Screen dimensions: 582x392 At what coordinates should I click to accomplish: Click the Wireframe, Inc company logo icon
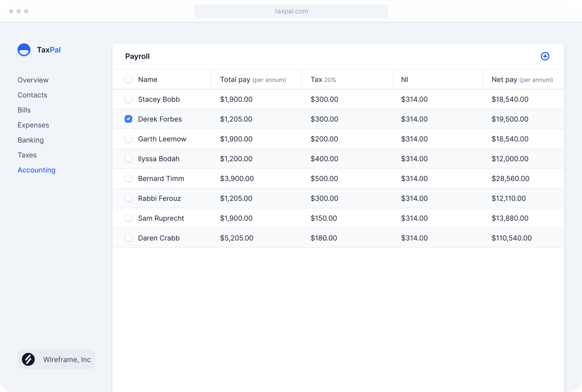point(28,359)
